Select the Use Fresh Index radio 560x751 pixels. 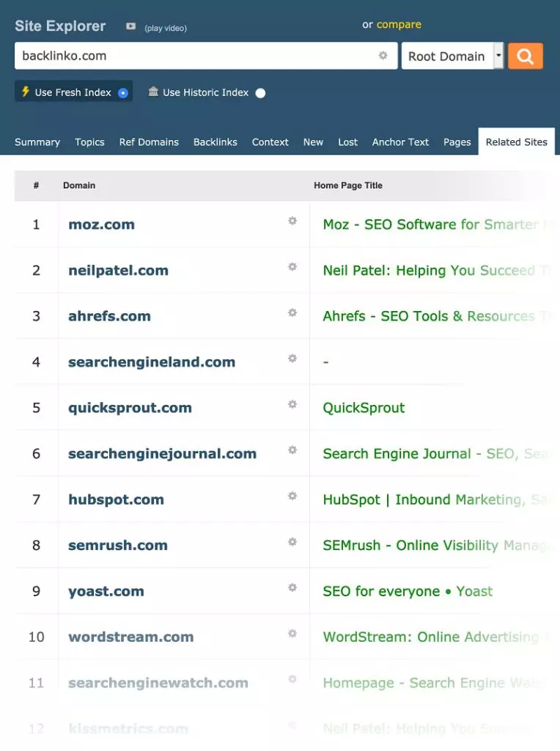(123, 93)
